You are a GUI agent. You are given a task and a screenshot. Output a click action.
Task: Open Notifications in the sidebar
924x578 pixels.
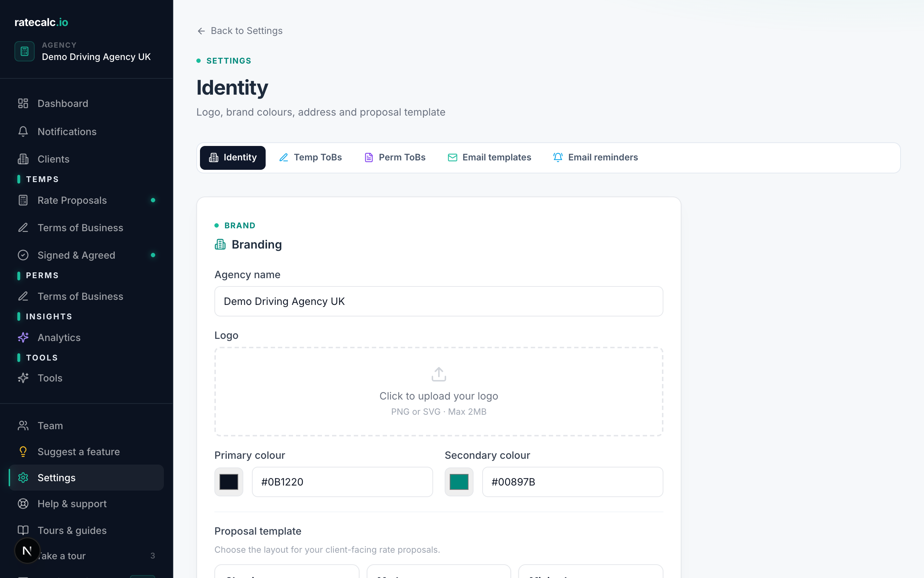(86, 131)
